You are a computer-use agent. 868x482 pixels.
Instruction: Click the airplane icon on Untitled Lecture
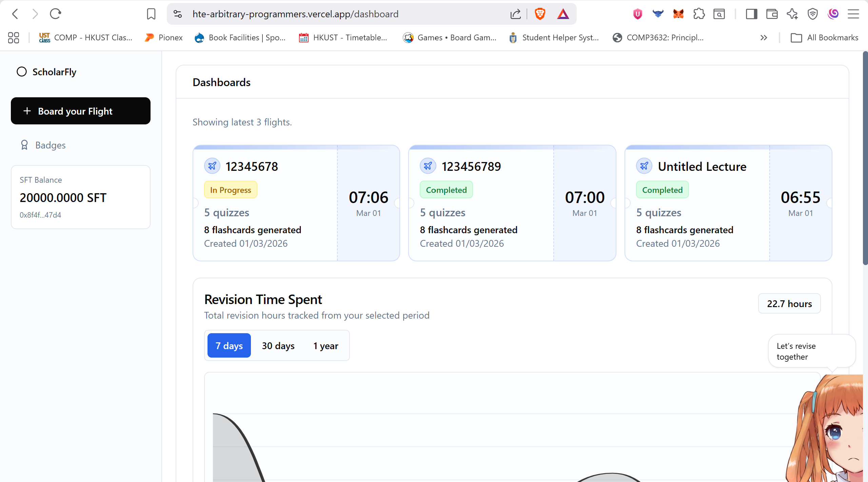click(x=644, y=166)
